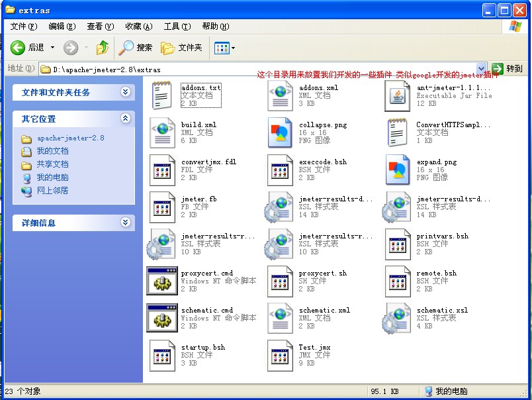Open Forward button history dropdown arrow
The image size is (532, 400).
[86, 47]
